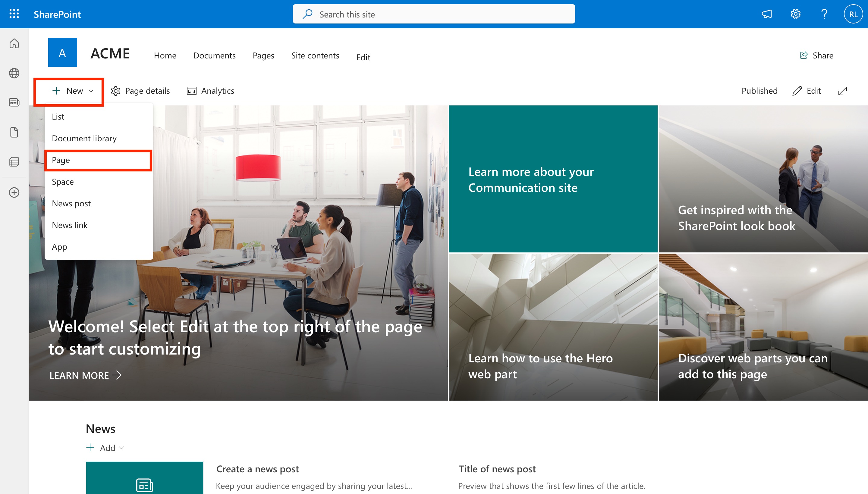Select App from the New menu
The width and height of the screenshot is (868, 494).
(x=99, y=247)
